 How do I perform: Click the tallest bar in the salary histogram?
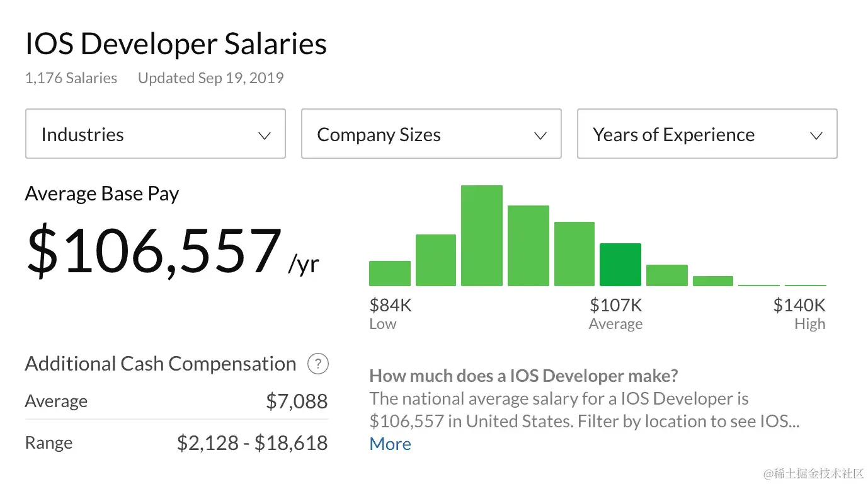coord(482,236)
